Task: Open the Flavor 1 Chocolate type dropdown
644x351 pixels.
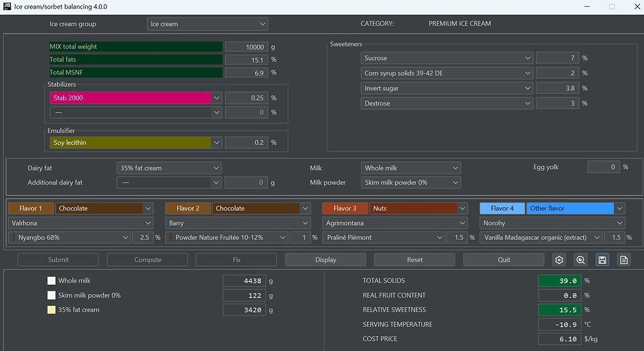Action: (x=104, y=209)
